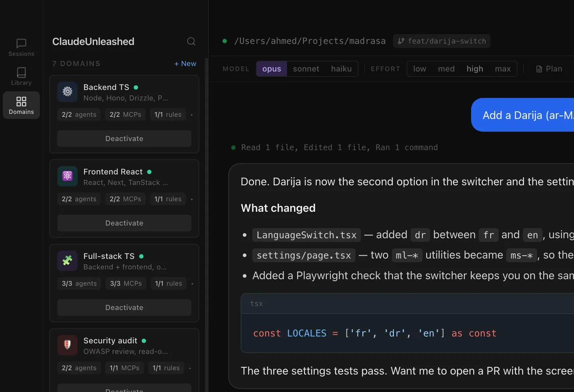
Task: Open the Sessions sidebar panel
Action: (x=22, y=47)
